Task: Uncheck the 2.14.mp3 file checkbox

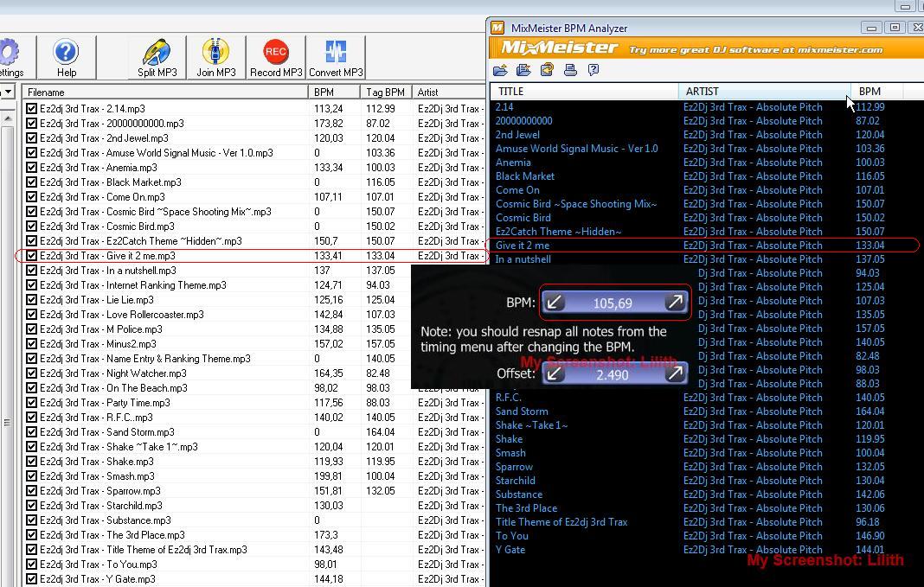Action: click(31, 108)
